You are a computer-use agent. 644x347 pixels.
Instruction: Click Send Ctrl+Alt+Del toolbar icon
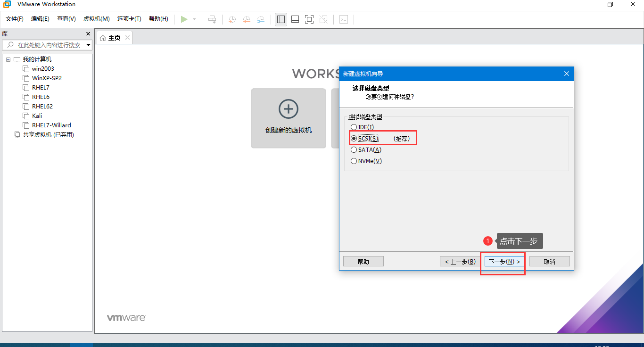click(x=213, y=19)
